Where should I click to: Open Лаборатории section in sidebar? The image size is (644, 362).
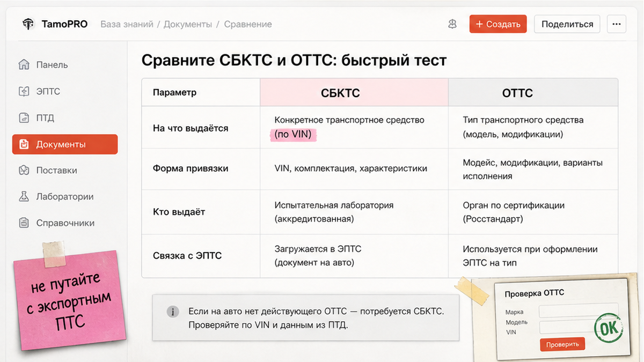(x=65, y=197)
